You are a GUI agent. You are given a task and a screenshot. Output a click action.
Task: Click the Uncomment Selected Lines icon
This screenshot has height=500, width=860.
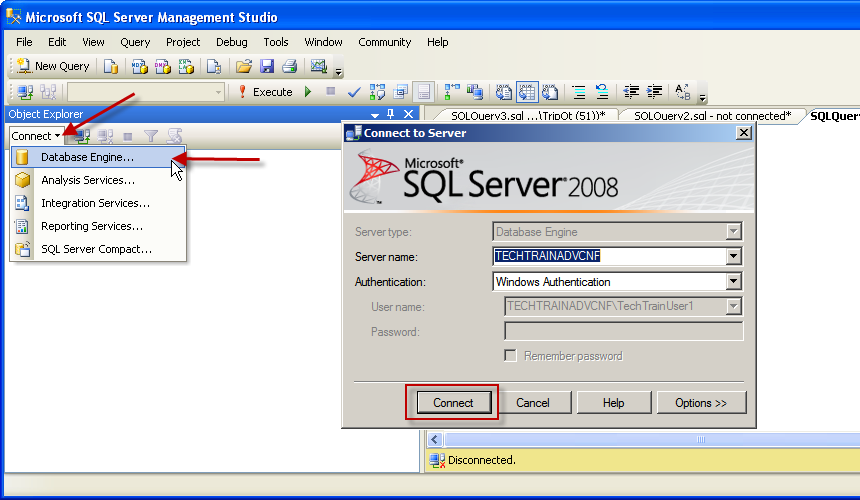click(x=602, y=92)
